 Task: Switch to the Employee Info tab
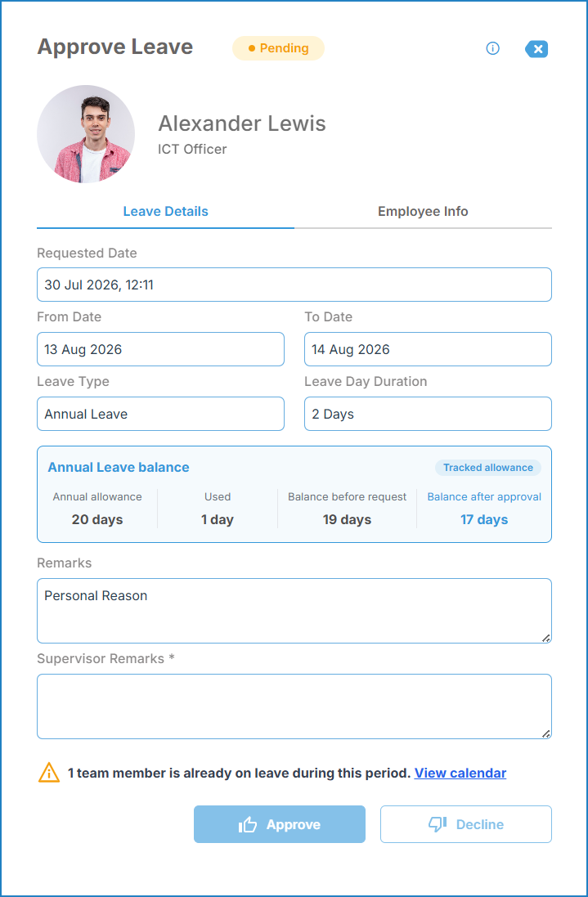(x=423, y=212)
